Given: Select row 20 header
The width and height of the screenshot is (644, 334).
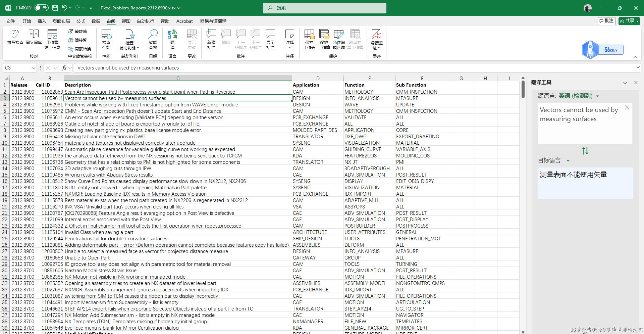Looking at the screenshot, I should pyautogui.click(x=5, y=207).
